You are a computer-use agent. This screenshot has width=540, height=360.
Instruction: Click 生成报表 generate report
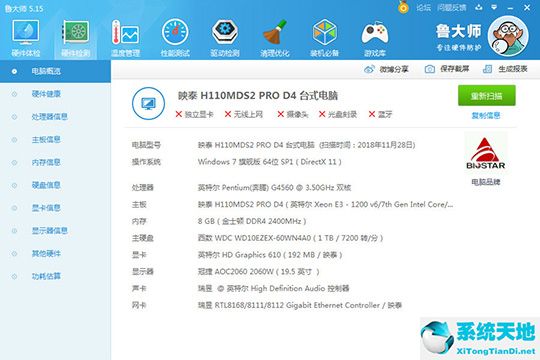[505, 69]
